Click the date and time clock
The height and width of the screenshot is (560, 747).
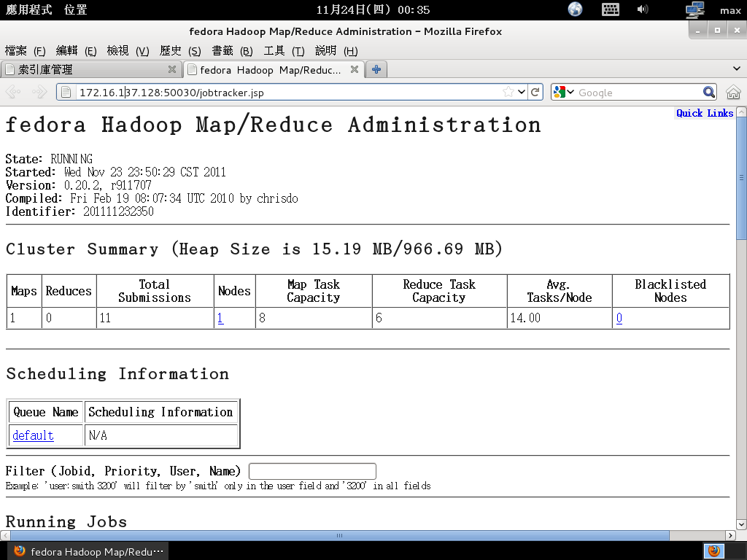point(373,9)
